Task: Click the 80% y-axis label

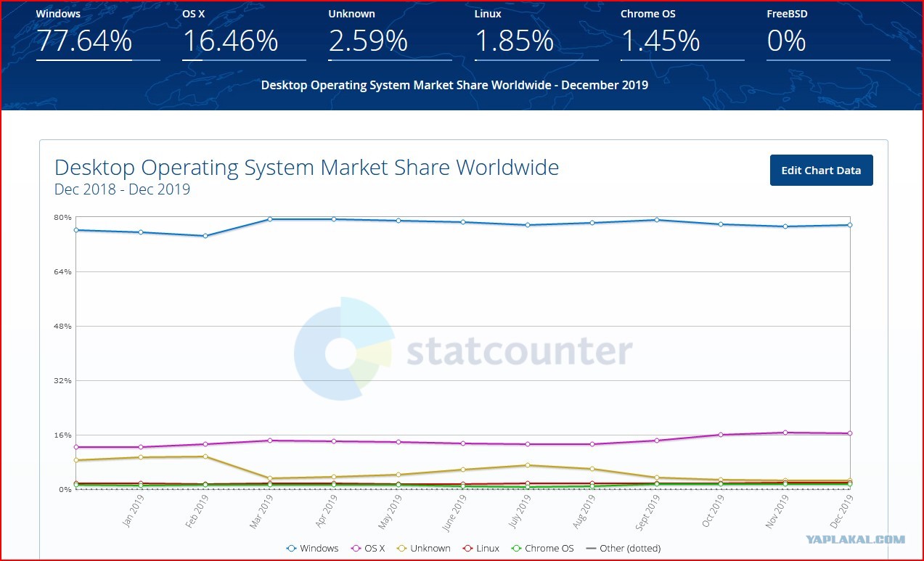Action: [x=62, y=218]
